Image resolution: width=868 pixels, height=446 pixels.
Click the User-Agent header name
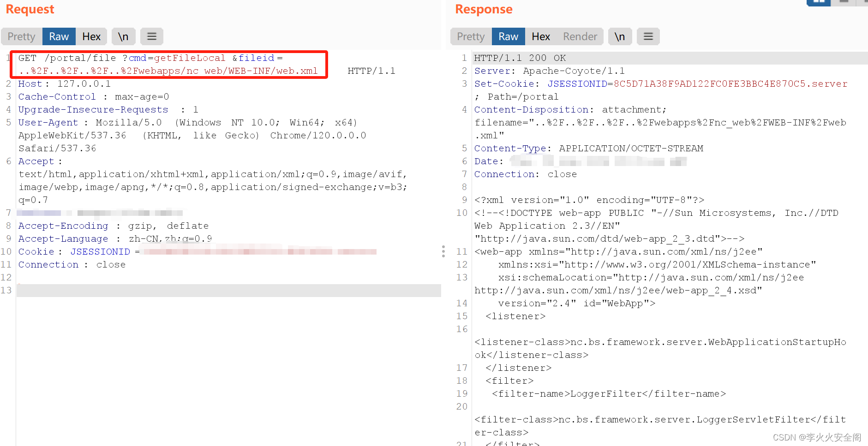point(48,123)
